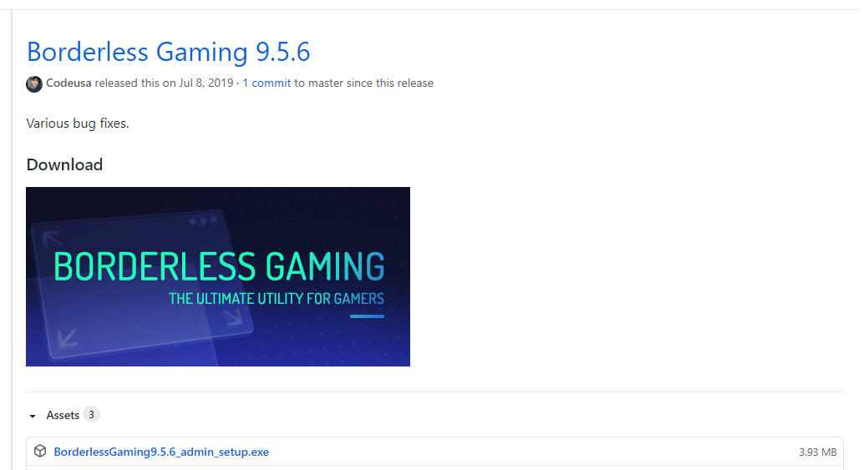
Task: View the 1 commit link
Action: [x=266, y=83]
